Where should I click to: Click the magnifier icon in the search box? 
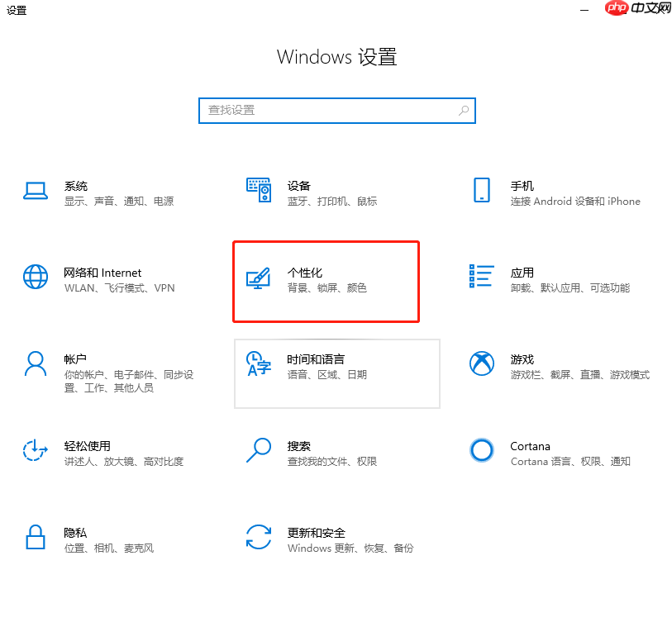[x=464, y=111]
